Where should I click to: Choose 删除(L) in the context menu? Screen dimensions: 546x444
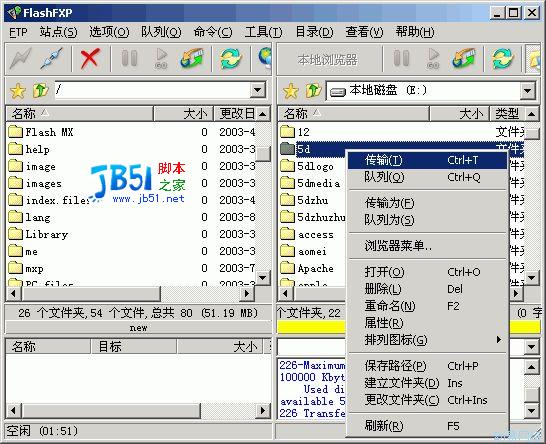click(x=427, y=289)
